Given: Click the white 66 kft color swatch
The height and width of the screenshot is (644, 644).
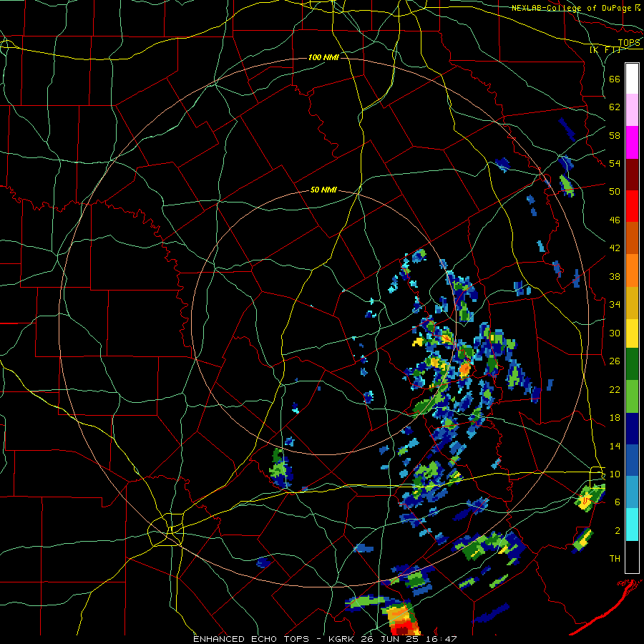Looking at the screenshot, I should (632, 79).
